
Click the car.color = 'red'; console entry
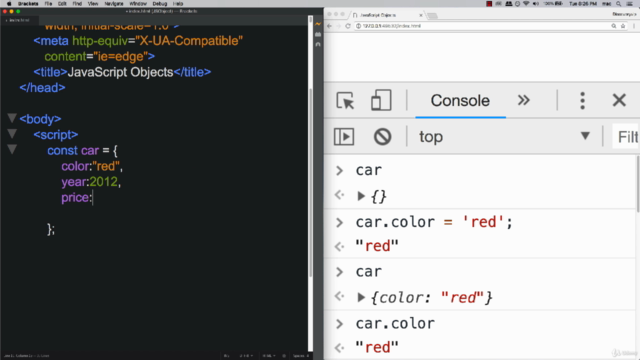tap(434, 222)
